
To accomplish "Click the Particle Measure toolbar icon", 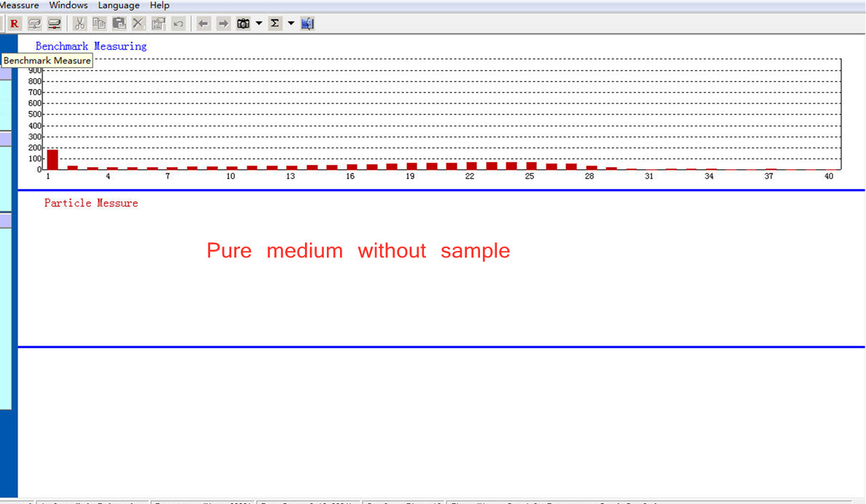I will (x=54, y=23).
